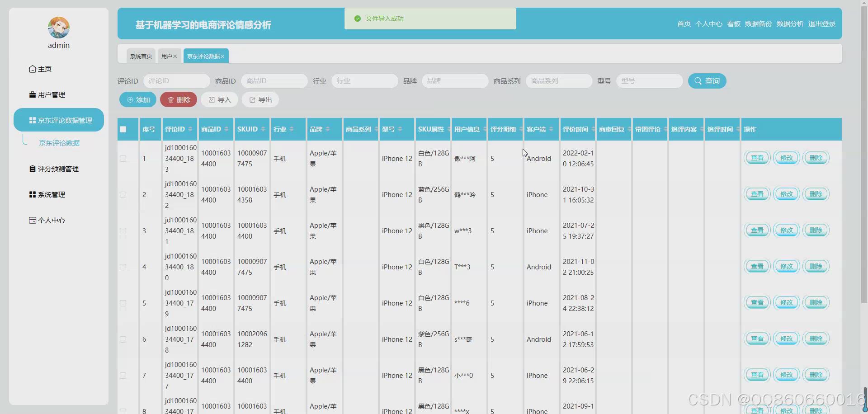This screenshot has height=414, width=868.
Task: Check the row 4 checkbox
Action: (123, 267)
